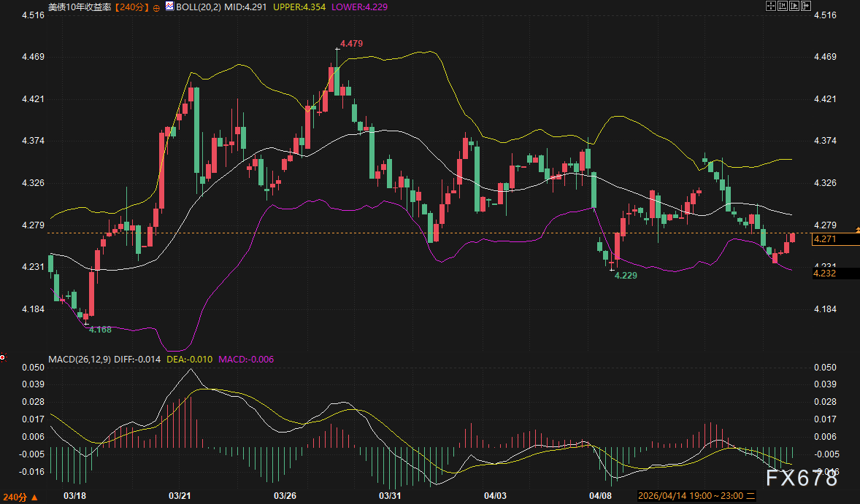Click the red marker icon left of MACD
Screen dimensions: 860x504
tap(3, 357)
